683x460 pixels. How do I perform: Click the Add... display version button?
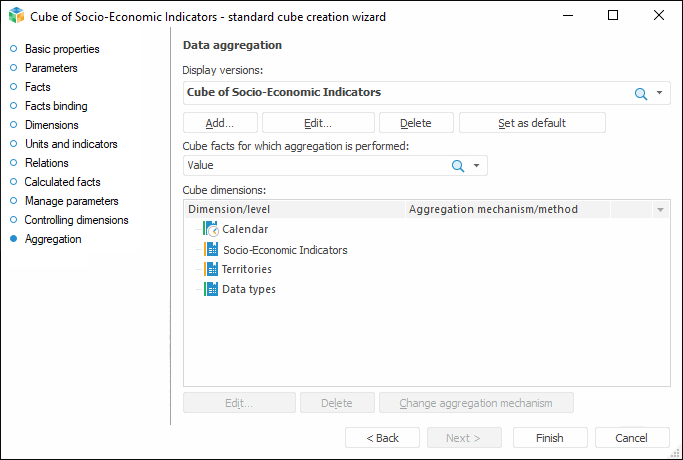tap(220, 123)
